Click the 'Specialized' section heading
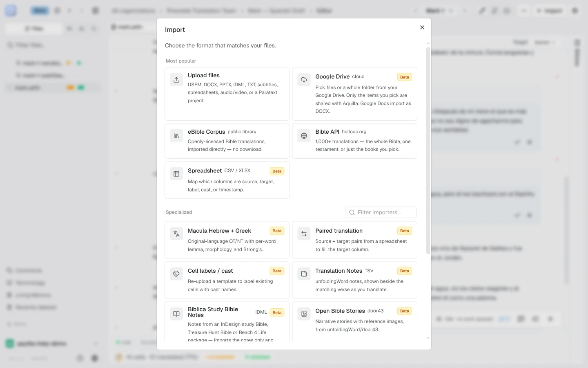The image size is (588, 368). point(179,212)
